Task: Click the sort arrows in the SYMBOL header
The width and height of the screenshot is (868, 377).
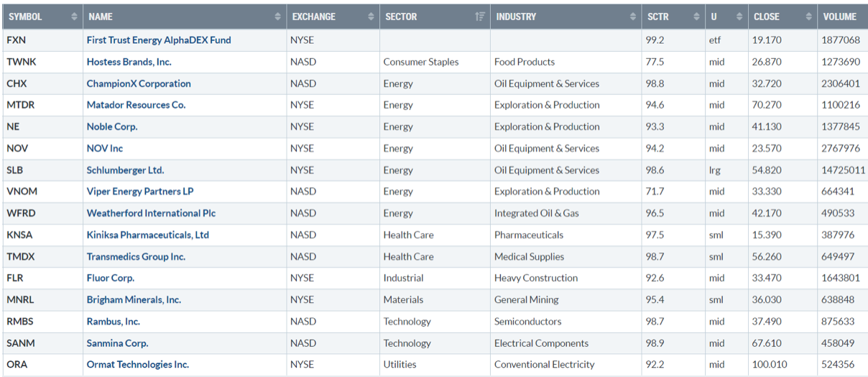Action: [74, 17]
